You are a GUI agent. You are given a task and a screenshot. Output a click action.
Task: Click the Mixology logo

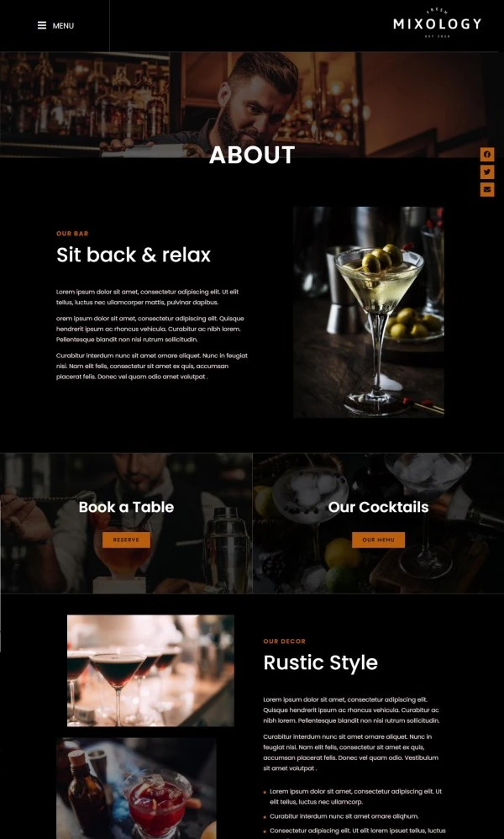click(437, 24)
